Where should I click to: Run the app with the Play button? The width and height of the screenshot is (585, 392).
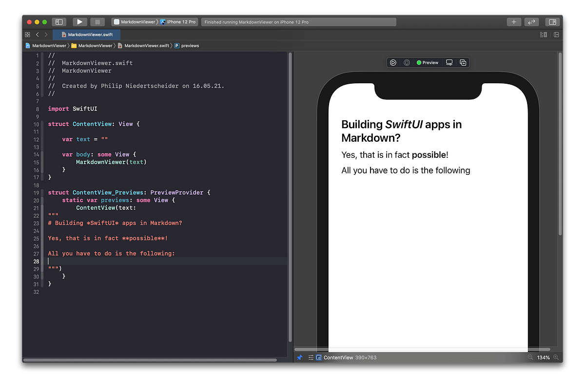pos(79,21)
